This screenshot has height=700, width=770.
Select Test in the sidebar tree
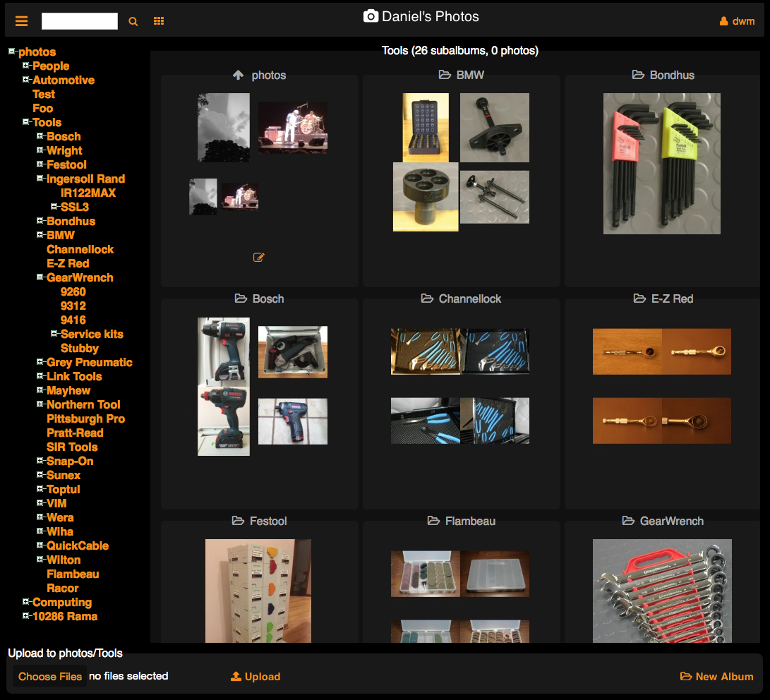click(x=44, y=95)
